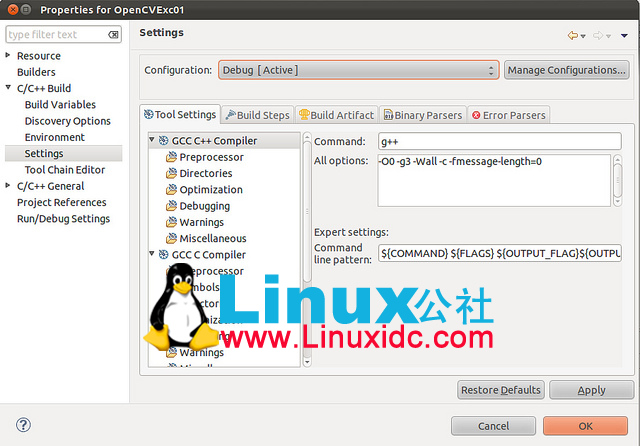Image resolution: width=640 pixels, height=446 pixels.
Task: Click the tool tree scroll down arrow
Action: [307, 362]
